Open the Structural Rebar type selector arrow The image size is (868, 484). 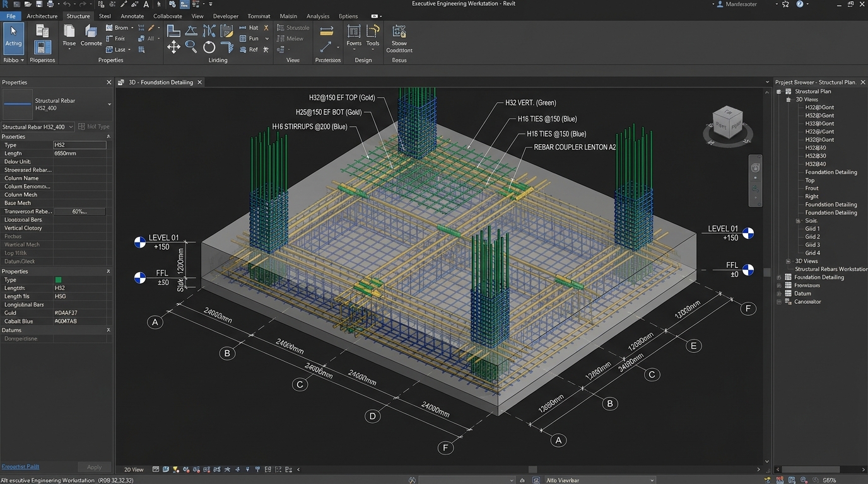pos(109,105)
